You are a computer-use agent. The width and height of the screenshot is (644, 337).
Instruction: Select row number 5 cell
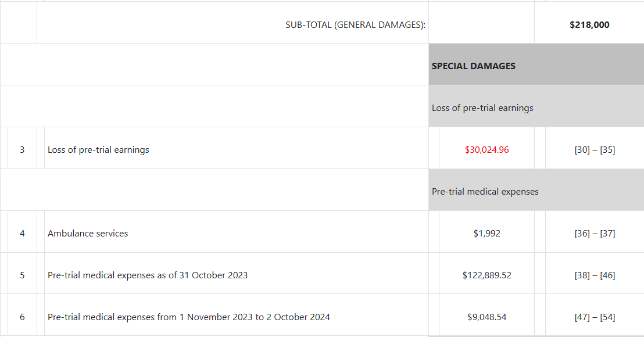pos(22,275)
